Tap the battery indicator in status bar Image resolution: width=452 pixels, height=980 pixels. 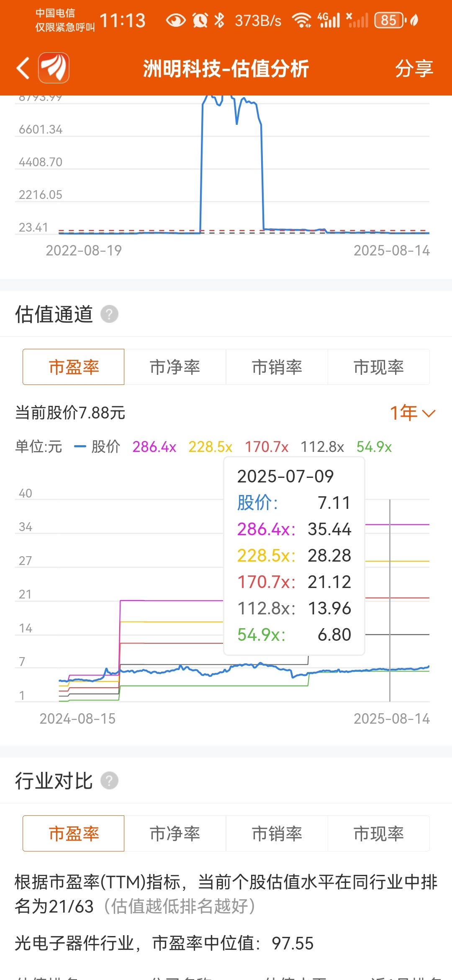point(390,20)
